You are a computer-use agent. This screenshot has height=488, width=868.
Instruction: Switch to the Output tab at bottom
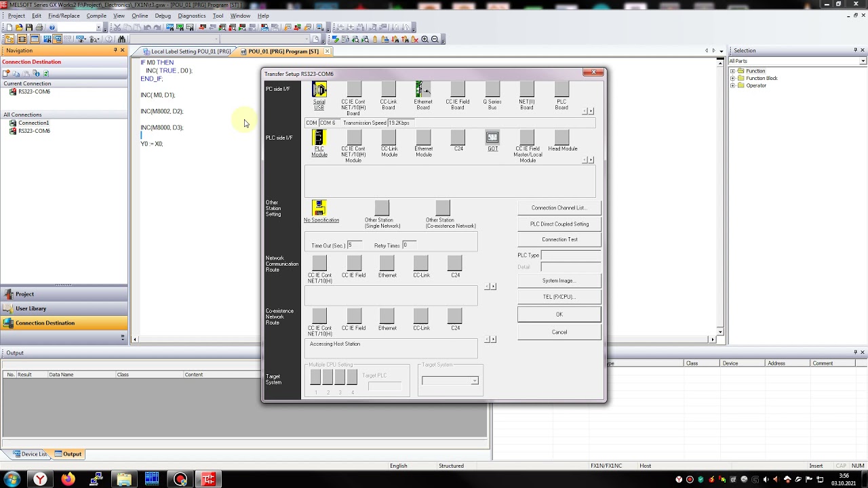(x=68, y=454)
